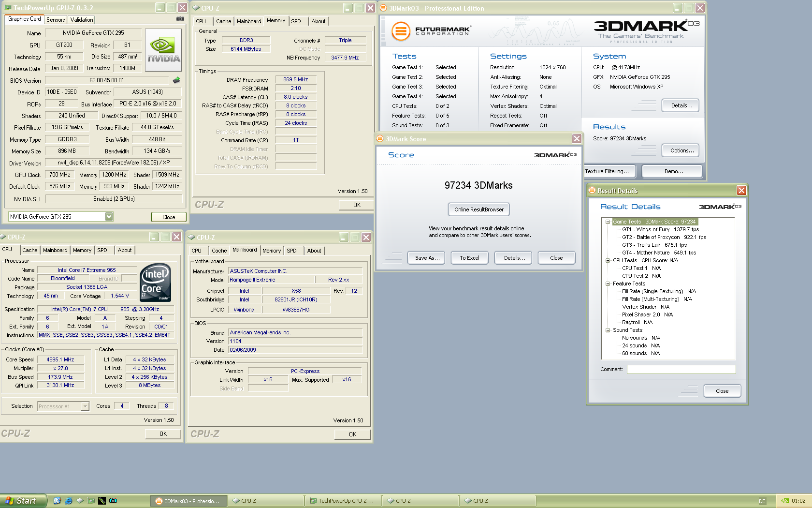This screenshot has height=508, width=812.
Task: Launch GPU-Z from the quick launch bar
Action: click(x=90, y=501)
